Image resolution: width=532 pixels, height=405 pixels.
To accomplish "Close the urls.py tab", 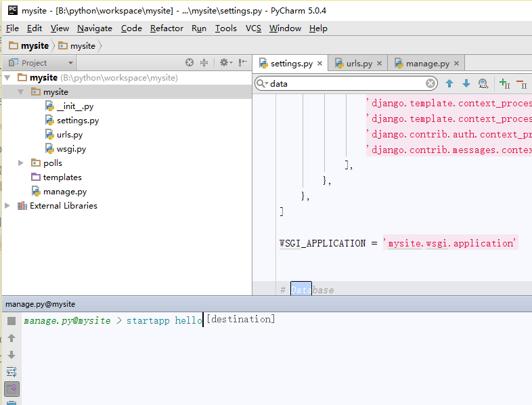I will tap(379, 64).
